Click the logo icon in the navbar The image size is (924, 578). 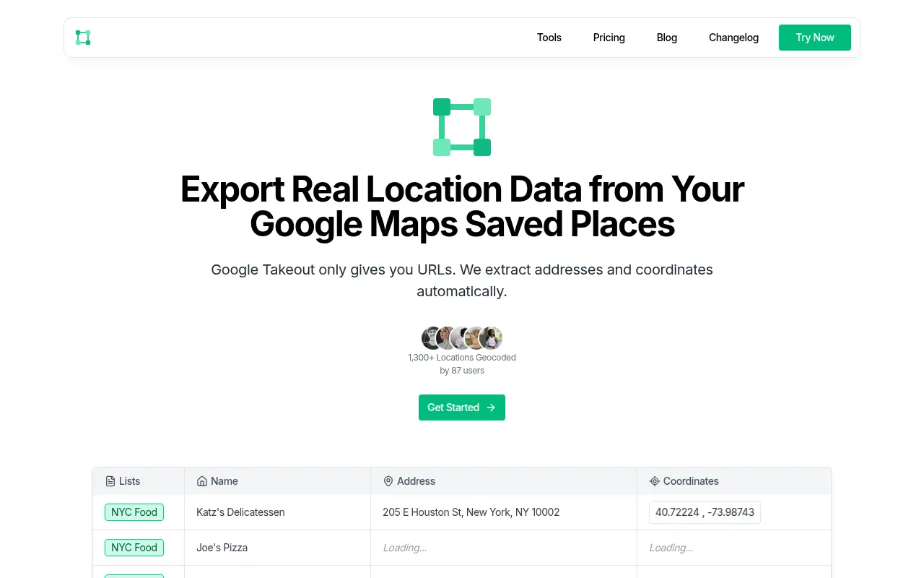pos(83,38)
